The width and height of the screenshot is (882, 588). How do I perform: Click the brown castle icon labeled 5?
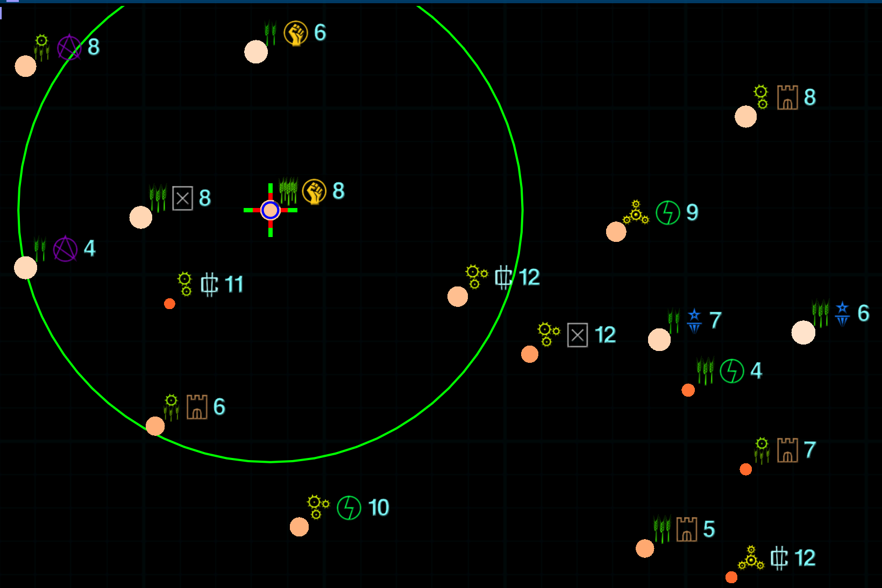tap(687, 529)
